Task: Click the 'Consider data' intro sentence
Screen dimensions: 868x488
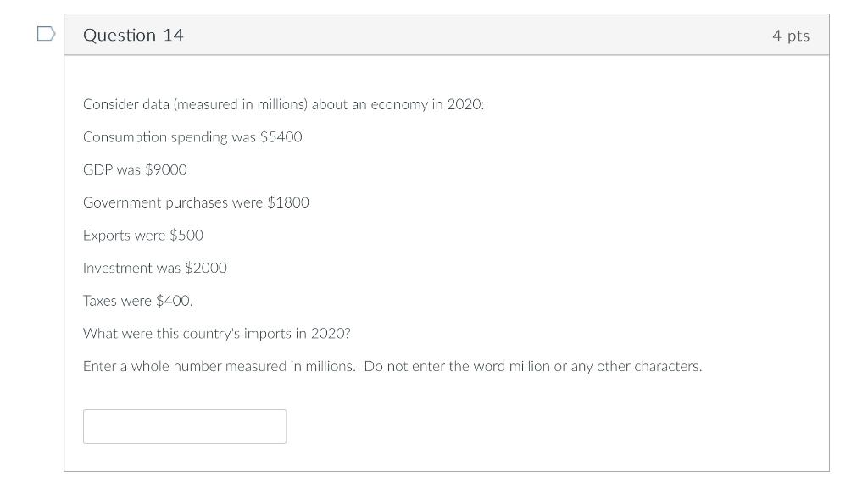Action: pyautogui.click(x=283, y=104)
